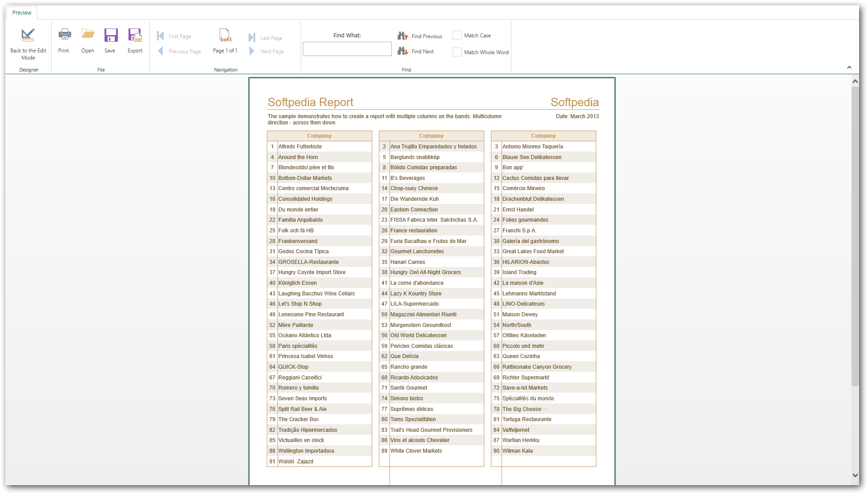Click the Page 1 of 1 indicator
Screen dimensions: 868x494
tap(225, 41)
